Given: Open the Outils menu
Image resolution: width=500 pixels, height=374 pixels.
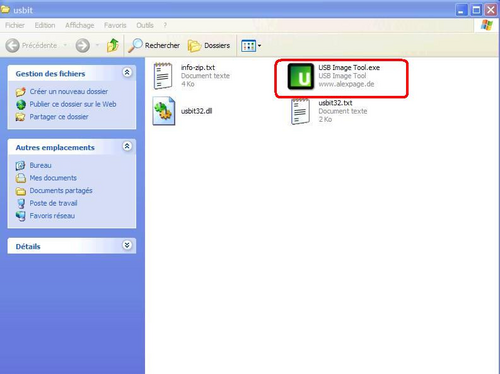Looking at the screenshot, I should [145, 25].
